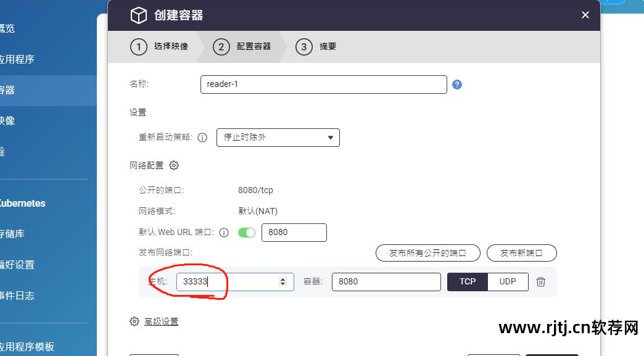This screenshot has width=644, height=356.
Task: Open the 重新启动策略 dropdown
Action: coord(278,137)
